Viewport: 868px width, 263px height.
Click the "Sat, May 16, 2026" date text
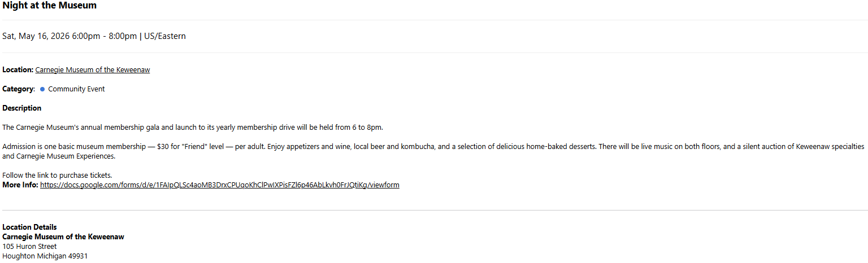(36, 36)
